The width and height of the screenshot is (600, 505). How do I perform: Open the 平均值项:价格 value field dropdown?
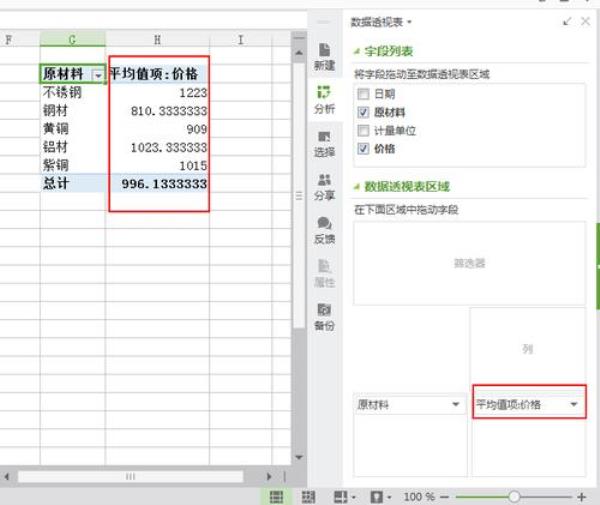click(x=574, y=404)
